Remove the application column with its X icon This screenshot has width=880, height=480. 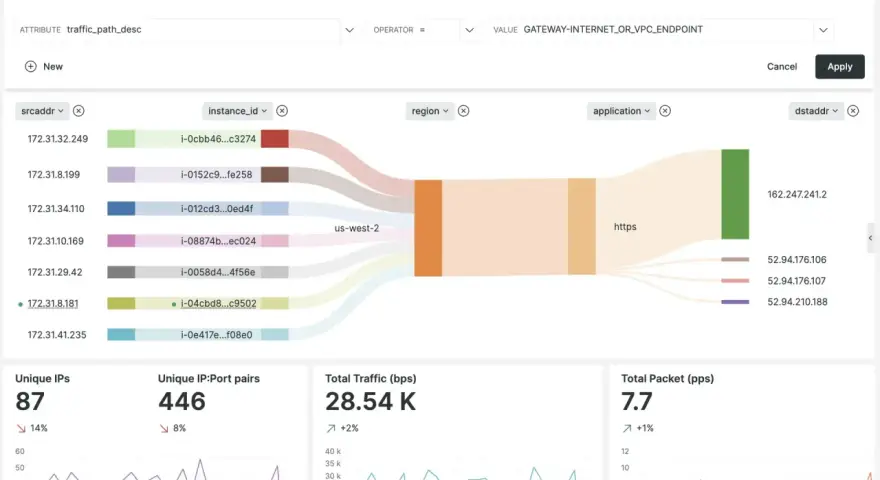coord(665,111)
